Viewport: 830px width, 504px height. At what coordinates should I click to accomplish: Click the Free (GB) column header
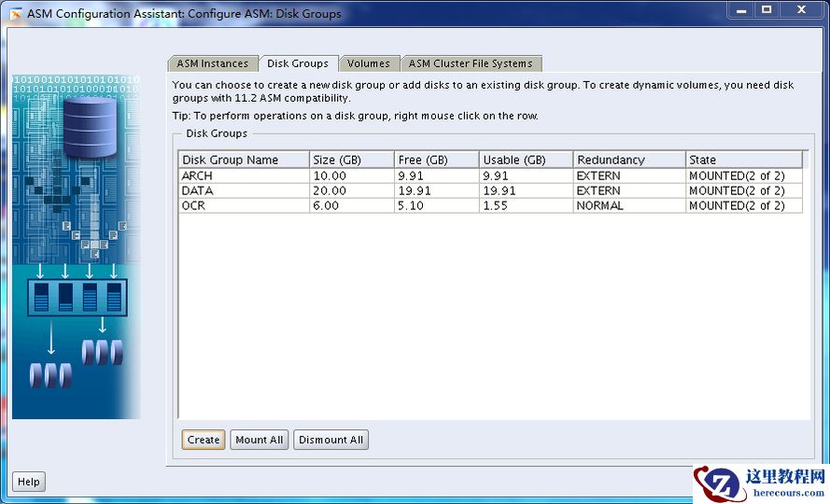click(x=437, y=160)
